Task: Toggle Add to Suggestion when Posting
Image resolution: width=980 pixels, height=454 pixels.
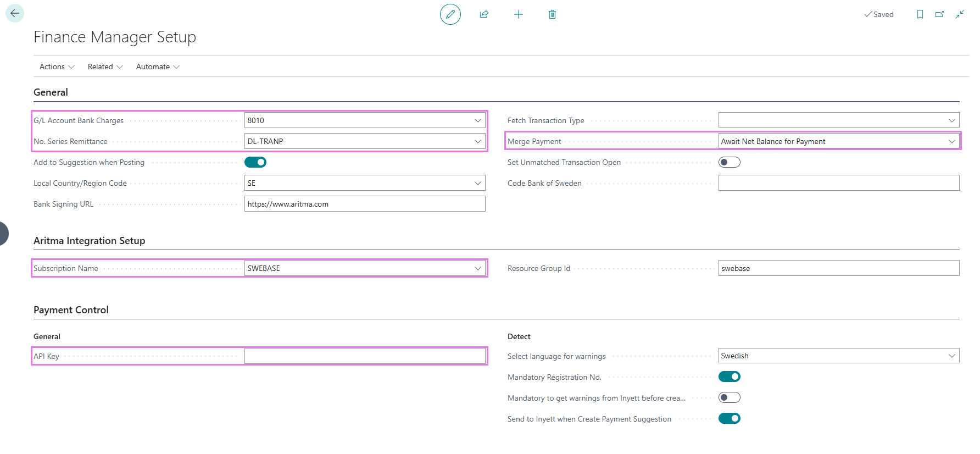Action: click(255, 162)
